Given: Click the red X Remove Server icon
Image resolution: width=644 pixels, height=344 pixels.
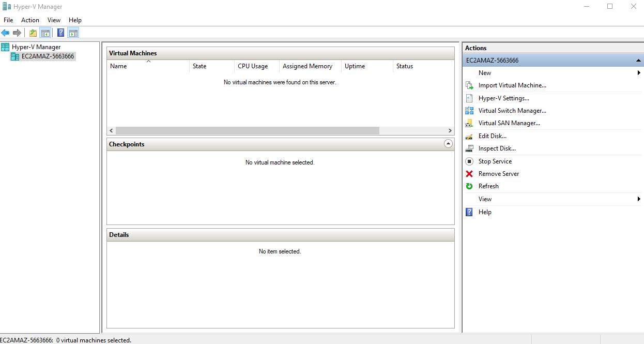Looking at the screenshot, I should 469,174.
